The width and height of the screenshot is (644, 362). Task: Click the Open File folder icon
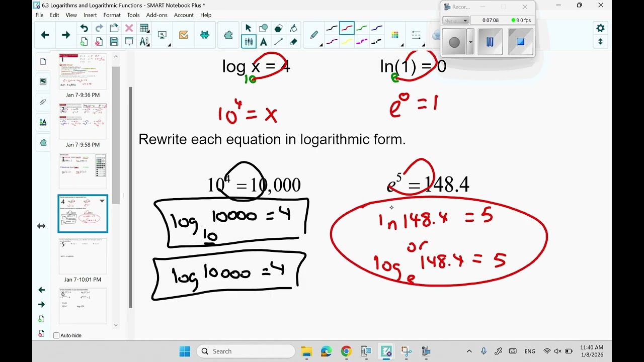click(114, 28)
